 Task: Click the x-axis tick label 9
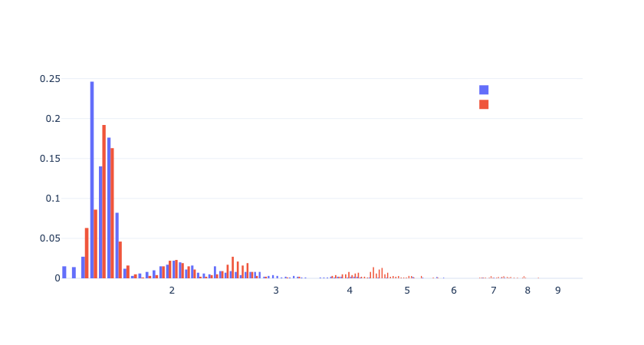click(x=558, y=291)
